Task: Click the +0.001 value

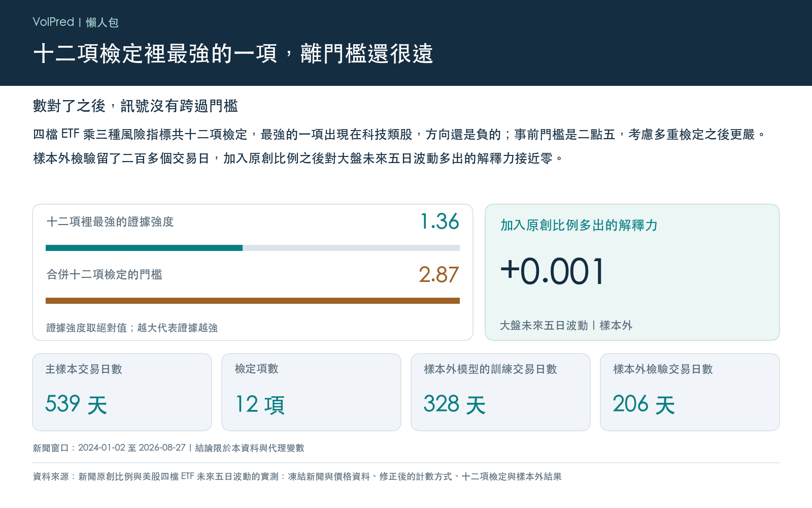Action: [552, 271]
